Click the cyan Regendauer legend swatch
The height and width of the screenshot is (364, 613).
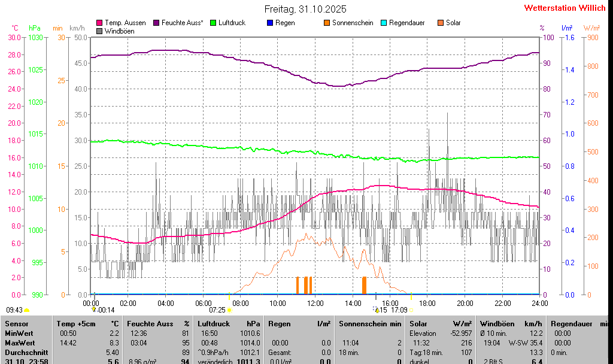pyautogui.click(x=384, y=23)
